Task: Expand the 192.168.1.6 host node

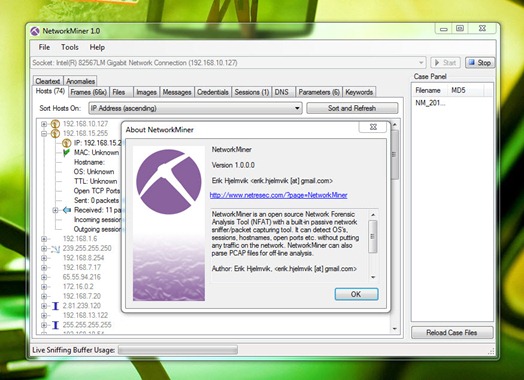Action: pyautogui.click(x=44, y=239)
